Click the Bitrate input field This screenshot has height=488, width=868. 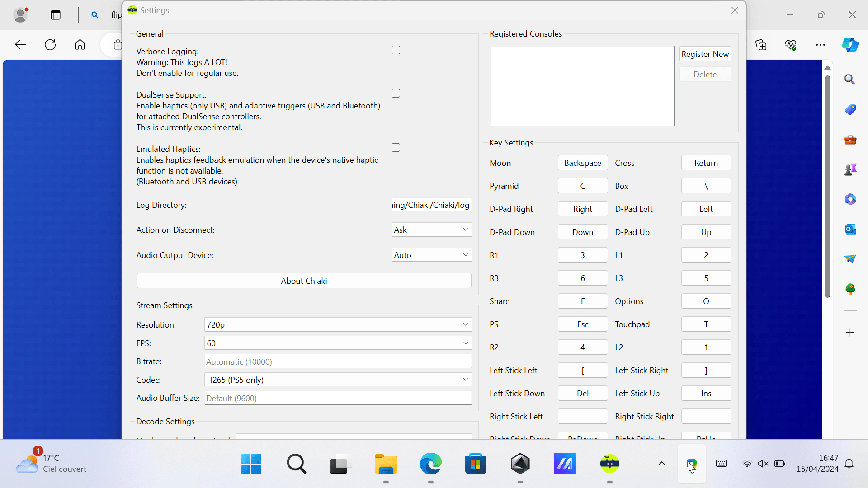point(338,361)
